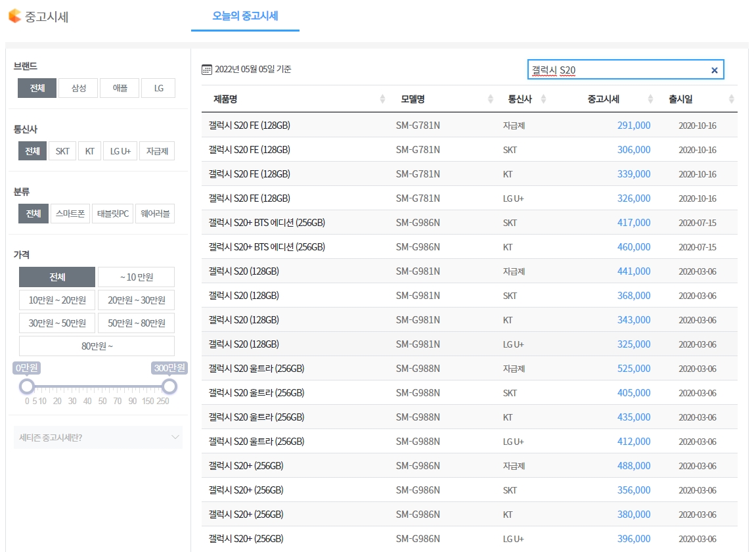This screenshot has height=552, width=756.
Task: Click price 306,000 for S20 FE SKT
Action: 634,150
